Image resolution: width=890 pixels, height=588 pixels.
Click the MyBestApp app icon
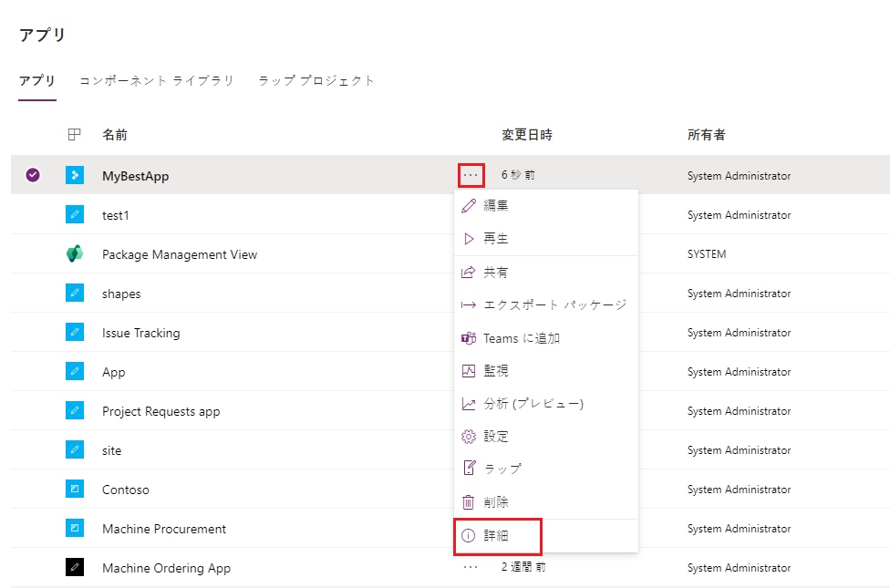click(x=75, y=175)
